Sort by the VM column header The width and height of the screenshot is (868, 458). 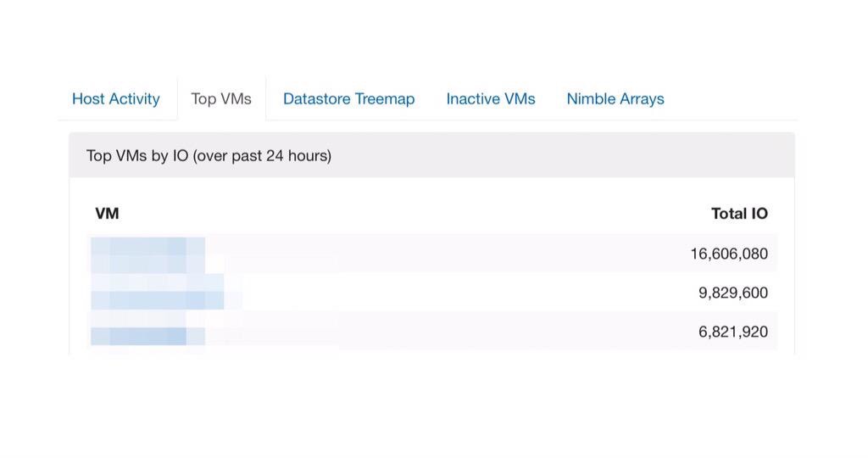(x=107, y=213)
